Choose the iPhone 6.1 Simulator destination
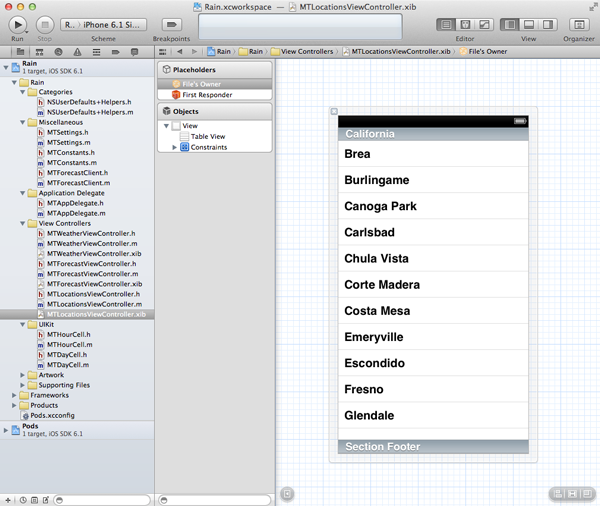Viewport: 600px width, 506px height. (x=114, y=25)
